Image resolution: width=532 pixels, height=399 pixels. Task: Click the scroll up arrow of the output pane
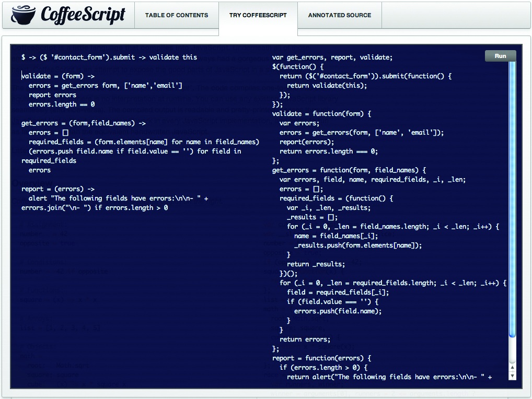pos(512,367)
